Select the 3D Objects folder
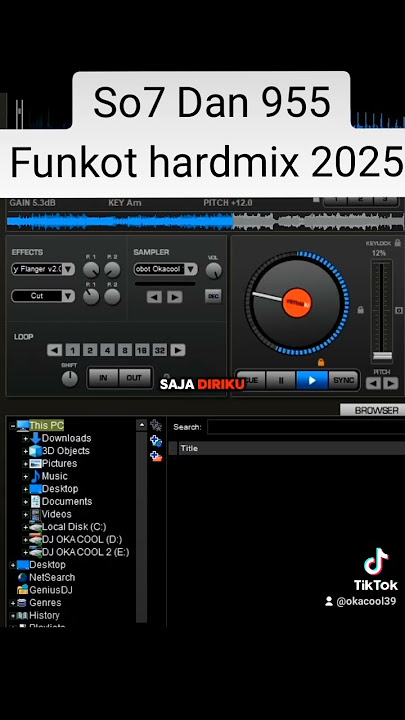Viewport: 405px width, 720px height. [66, 451]
